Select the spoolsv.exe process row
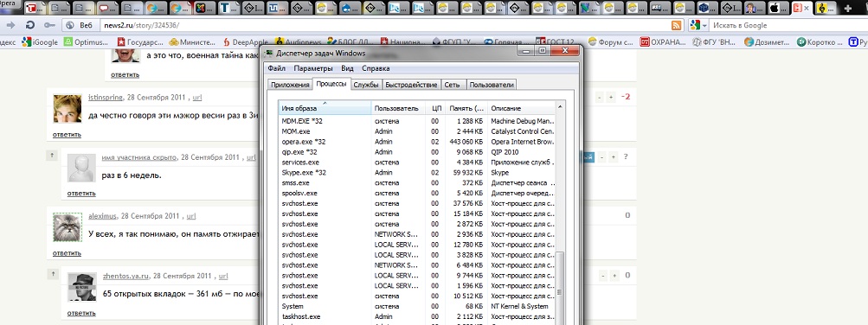 [x=416, y=193]
